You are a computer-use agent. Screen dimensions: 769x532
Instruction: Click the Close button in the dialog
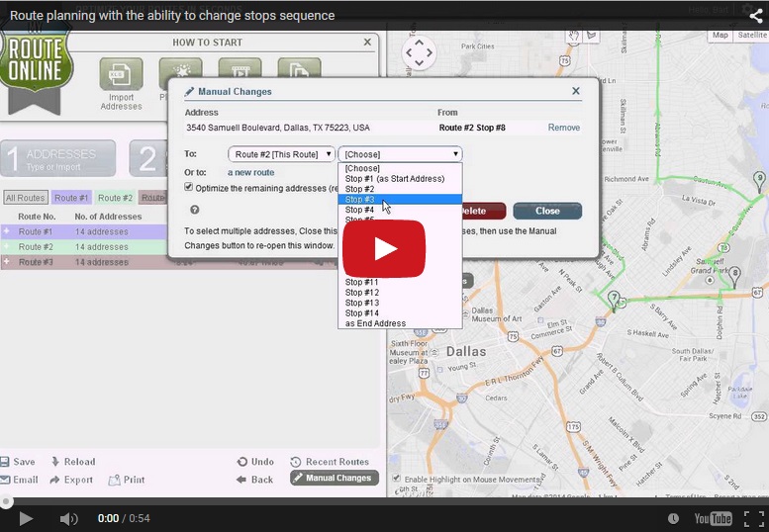point(547,211)
